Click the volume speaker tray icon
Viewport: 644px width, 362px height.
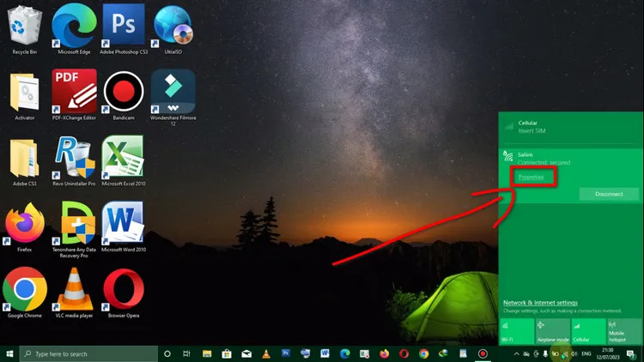(574, 353)
